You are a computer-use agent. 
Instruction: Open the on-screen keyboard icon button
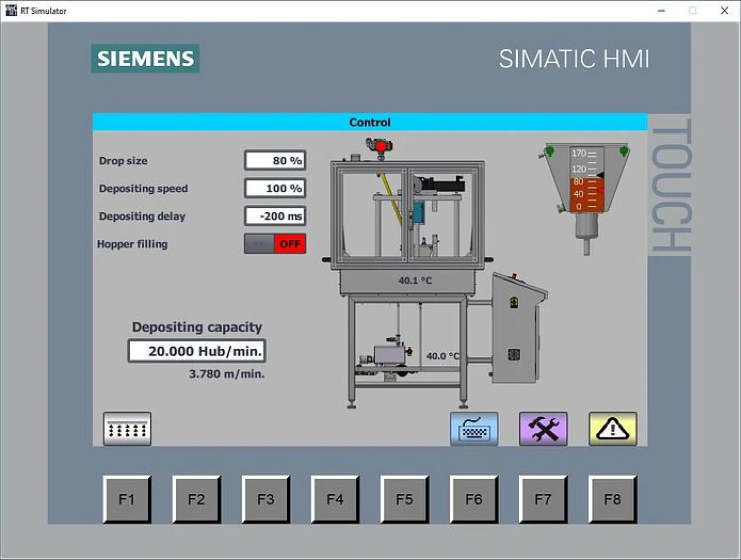click(474, 428)
